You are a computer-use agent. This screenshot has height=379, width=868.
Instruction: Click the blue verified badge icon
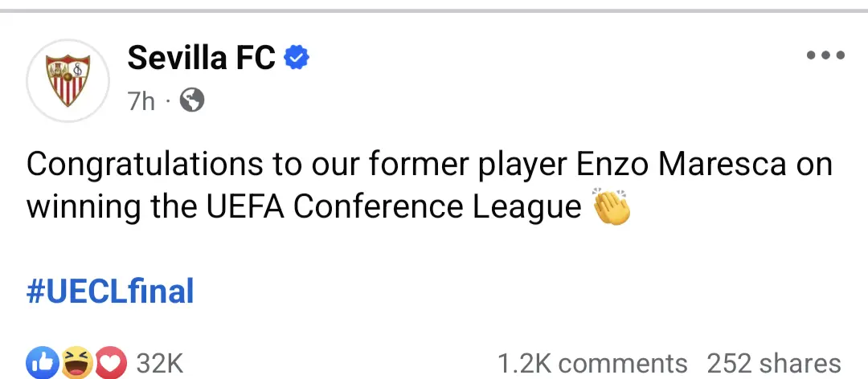pyautogui.click(x=297, y=58)
